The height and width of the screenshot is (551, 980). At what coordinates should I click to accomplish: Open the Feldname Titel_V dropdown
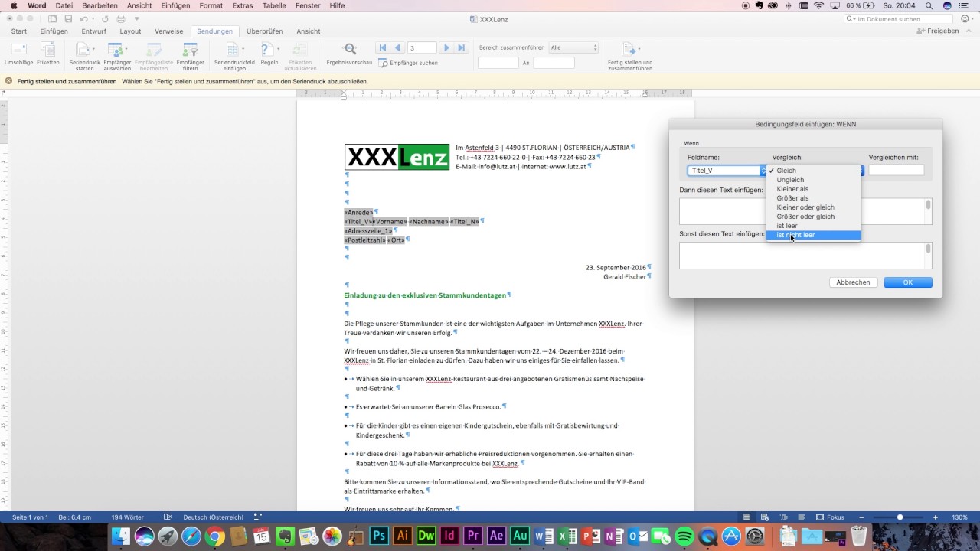point(727,171)
